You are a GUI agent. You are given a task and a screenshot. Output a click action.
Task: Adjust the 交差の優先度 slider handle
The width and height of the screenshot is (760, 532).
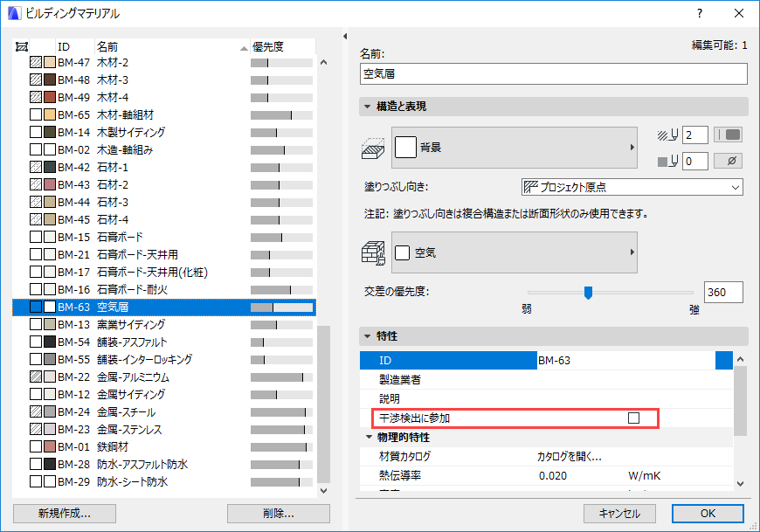tap(591, 294)
